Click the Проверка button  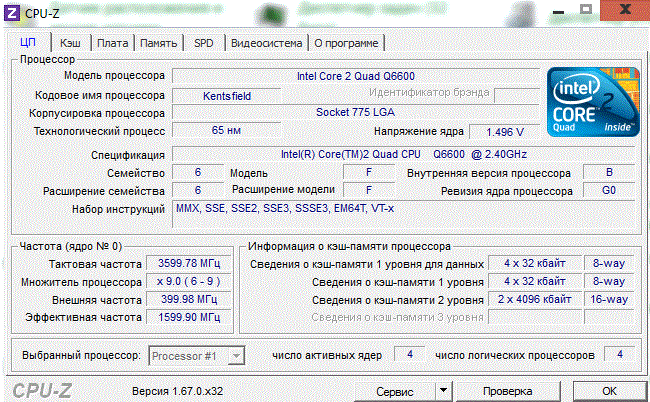click(508, 391)
